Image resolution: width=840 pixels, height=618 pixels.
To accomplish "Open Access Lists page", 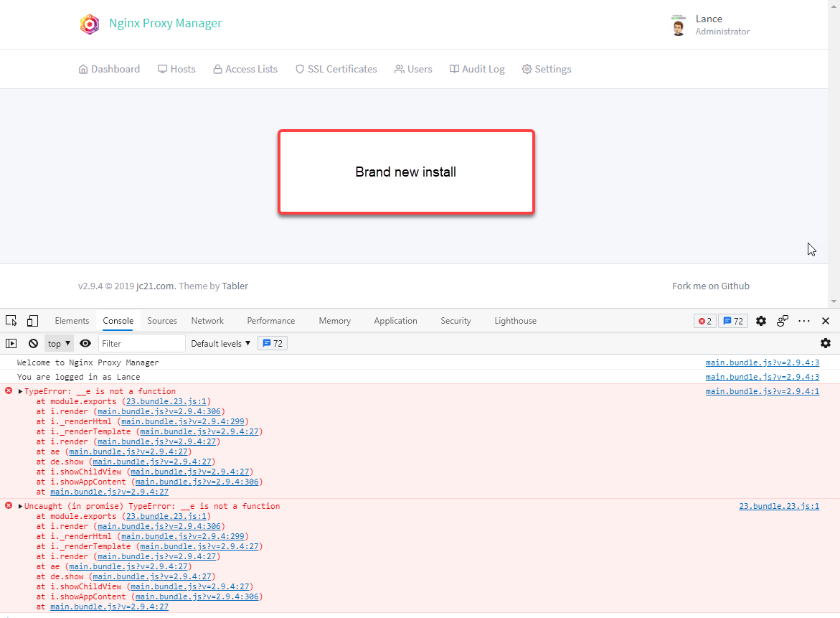I will tap(245, 69).
